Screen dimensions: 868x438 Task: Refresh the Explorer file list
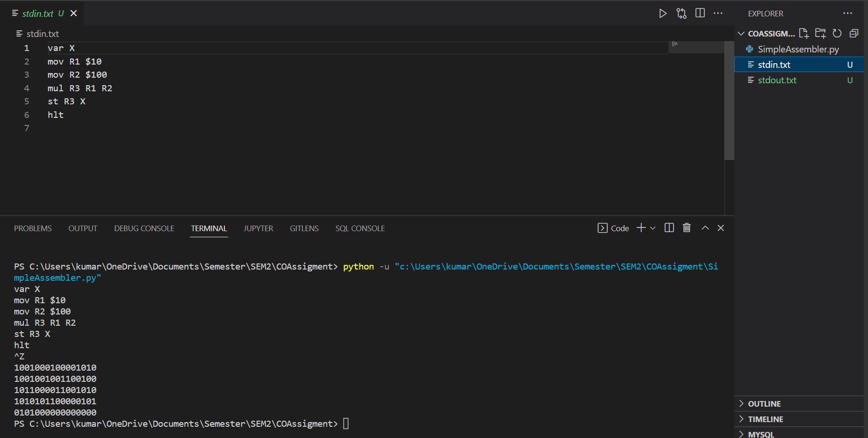coord(837,33)
